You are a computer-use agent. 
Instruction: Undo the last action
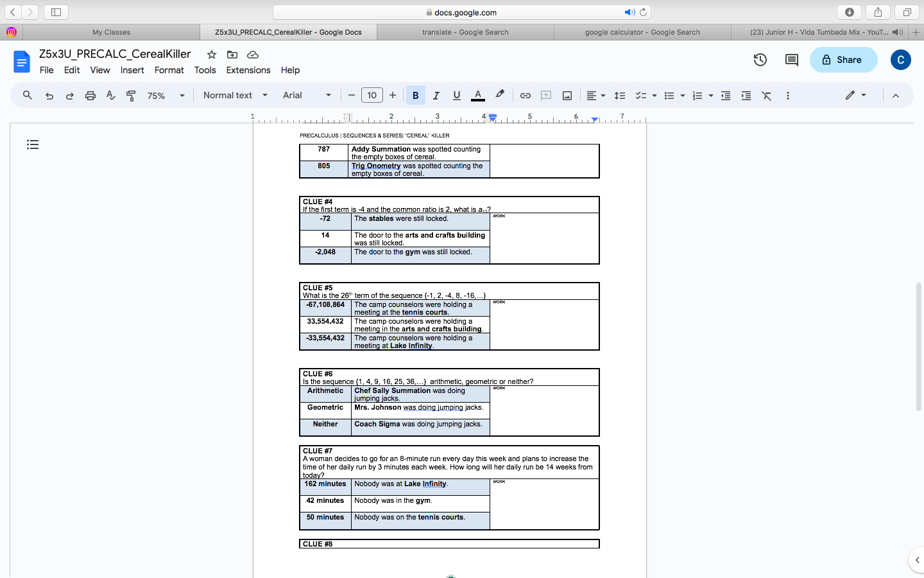pos(49,96)
